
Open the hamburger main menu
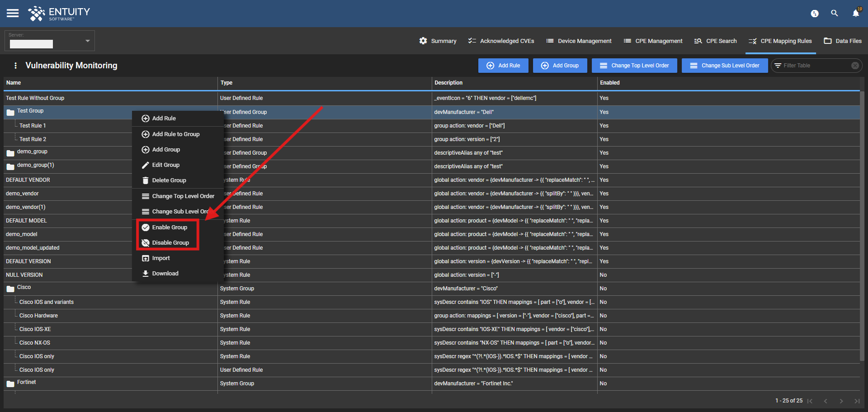click(13, 13)
